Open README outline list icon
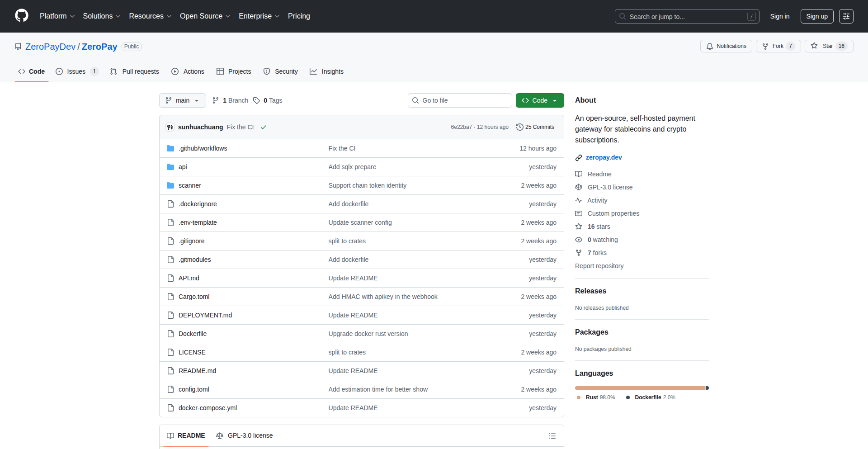The height and width of the screenshot is (449, 868). (552, 436)
